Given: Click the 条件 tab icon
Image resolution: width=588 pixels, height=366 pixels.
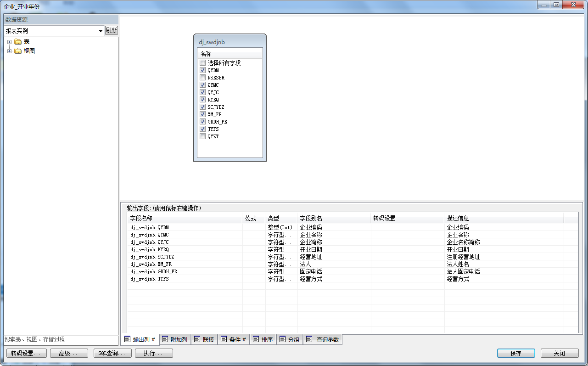Looking at the screenshot, I should tap(224, 339).
